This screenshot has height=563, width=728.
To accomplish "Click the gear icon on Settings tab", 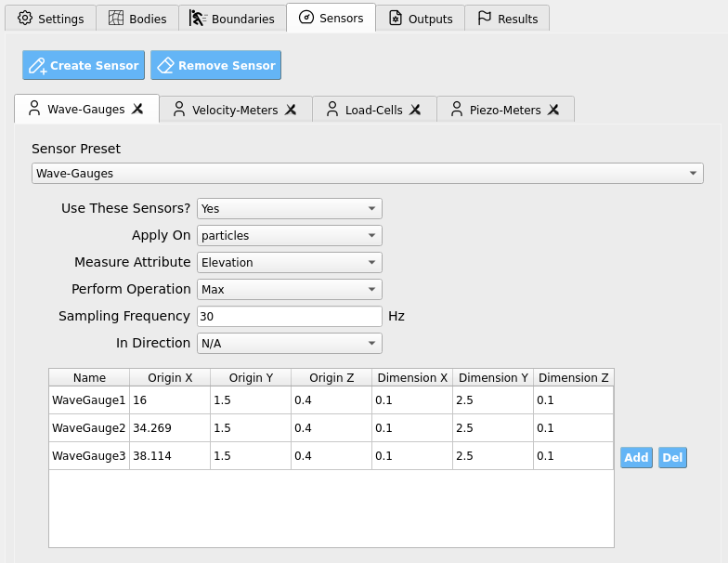I will click(x=25, y=19).
